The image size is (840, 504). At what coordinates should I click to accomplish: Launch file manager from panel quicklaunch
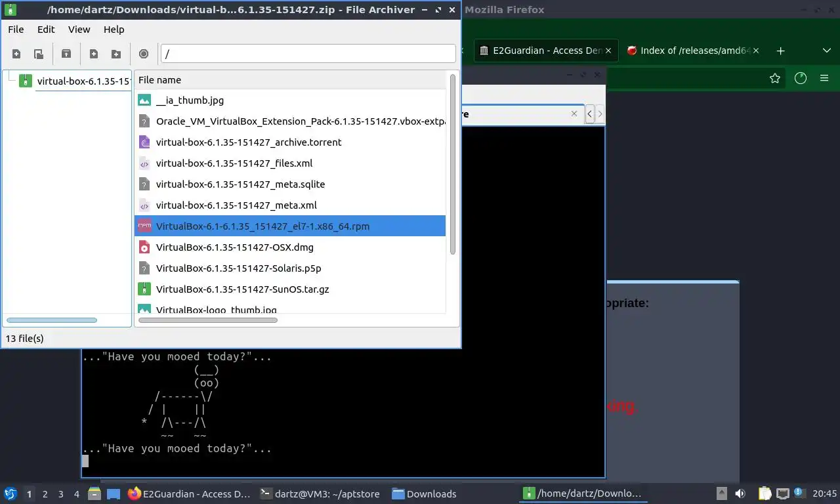[94, 493]
